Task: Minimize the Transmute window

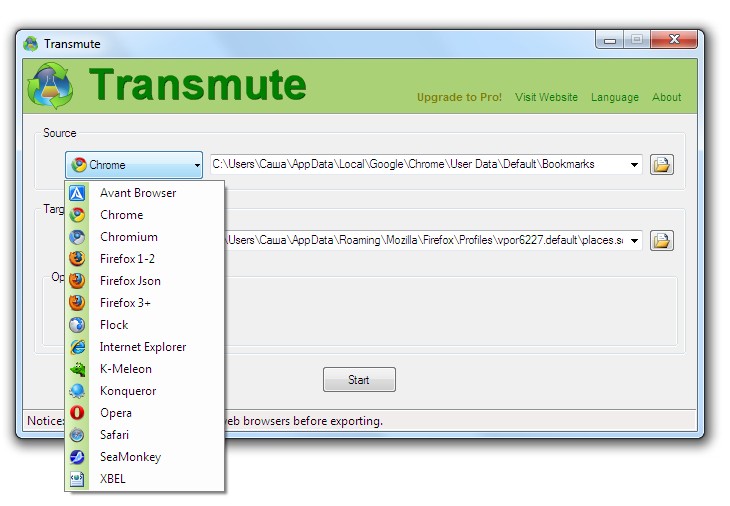Action: (x=610, y=40)
